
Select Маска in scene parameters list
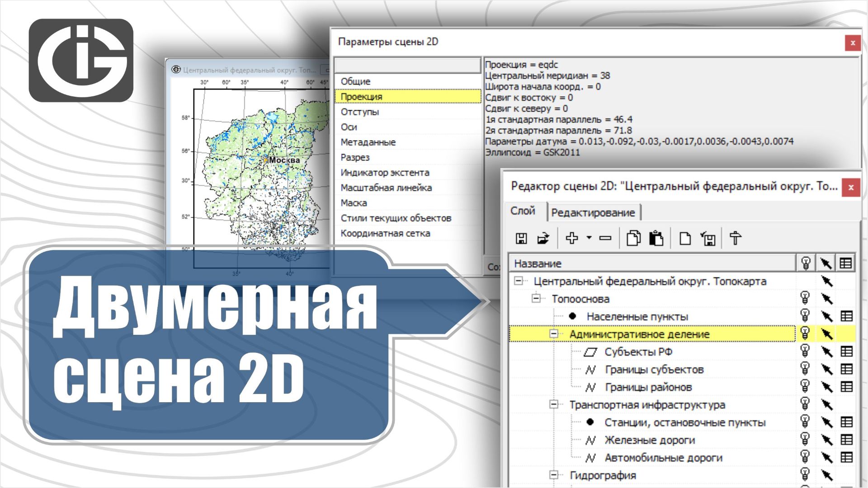pyautogui.click(x=408, y=203)
